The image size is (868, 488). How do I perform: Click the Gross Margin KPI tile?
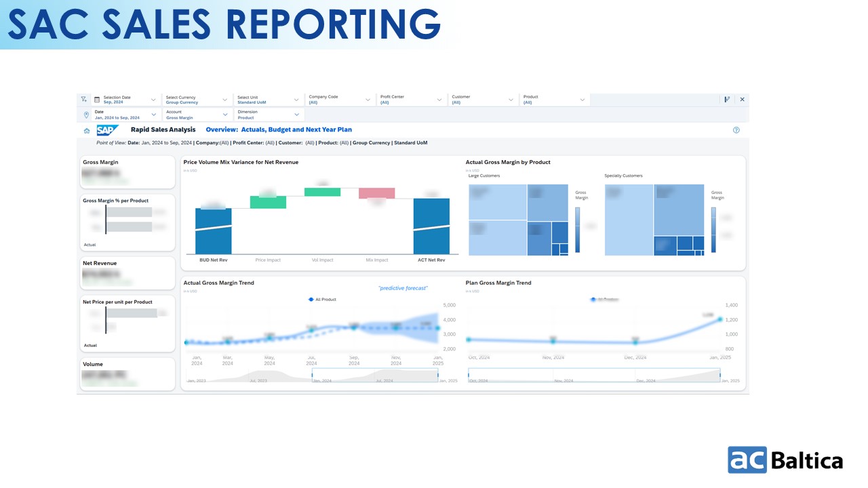pos(127,173)
